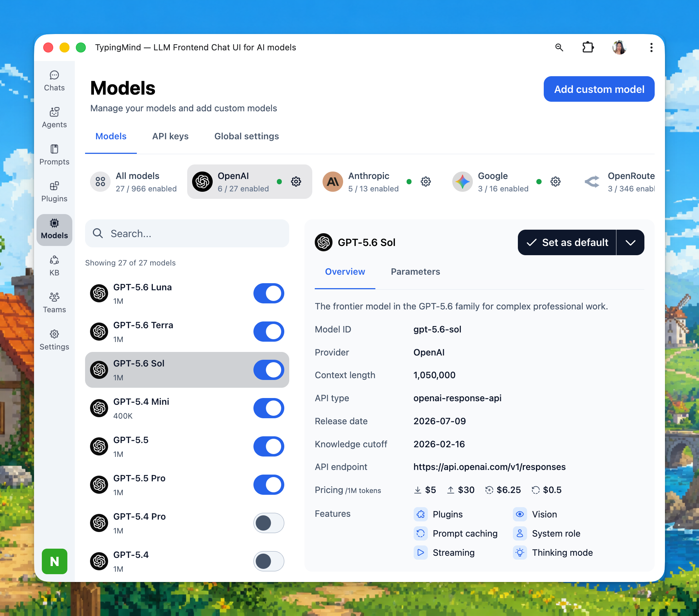Open OpenAI provider settings gear
This screenshot has height=616, width=699.
coord(296,182)
